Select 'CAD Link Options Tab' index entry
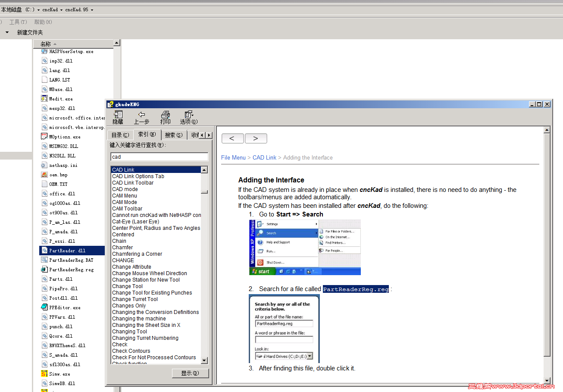Viewport: 563px width, 392px height. [138, 176]
